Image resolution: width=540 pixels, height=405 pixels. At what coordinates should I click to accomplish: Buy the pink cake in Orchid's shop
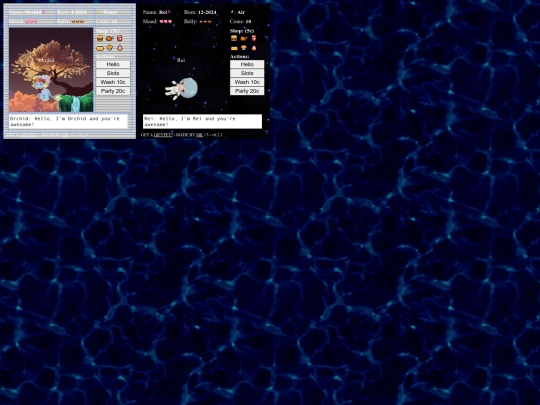tap(120, 48)
